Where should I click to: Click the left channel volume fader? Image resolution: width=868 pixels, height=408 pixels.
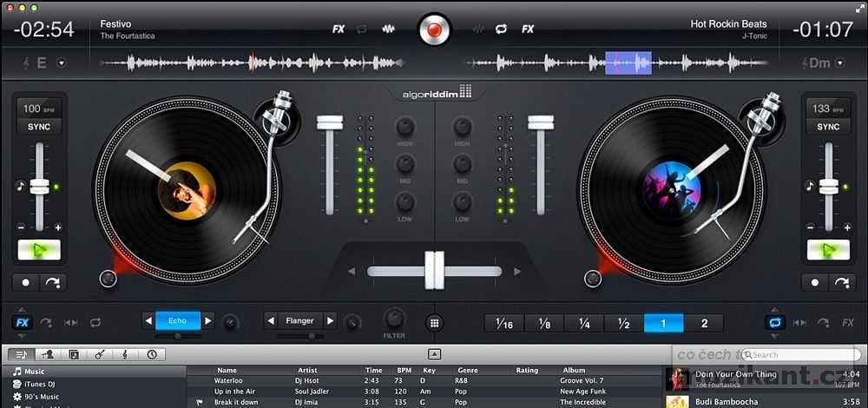coord(330,123)
